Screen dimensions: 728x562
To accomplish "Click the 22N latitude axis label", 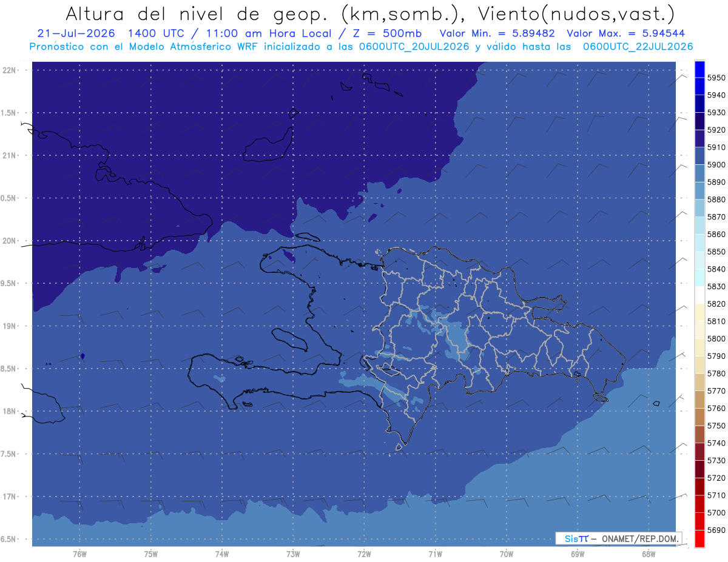I will (x=10, y=70).
